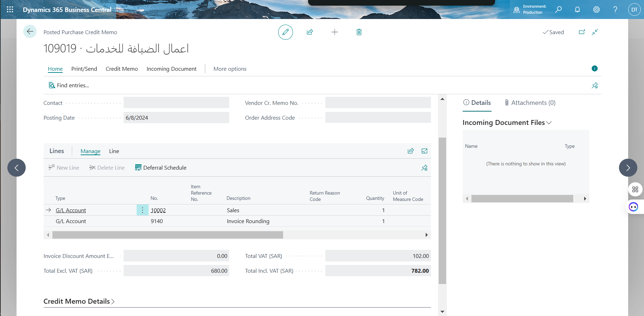Collapse the page with the shrink arrows icon
The width and height of the screenshot is (644, 316).
[x=595, y=32]
